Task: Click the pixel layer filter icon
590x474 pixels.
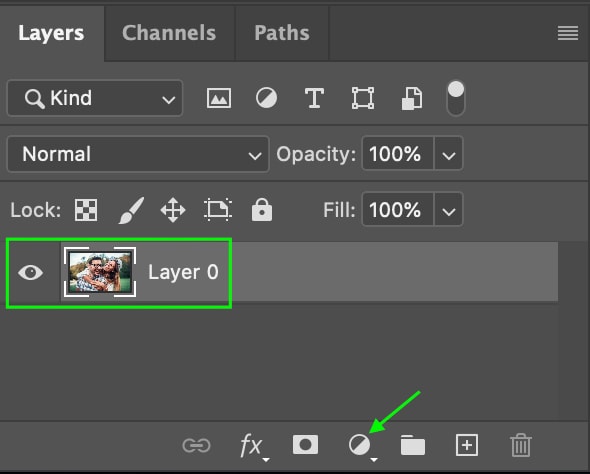Action: [x=219, y=98]
